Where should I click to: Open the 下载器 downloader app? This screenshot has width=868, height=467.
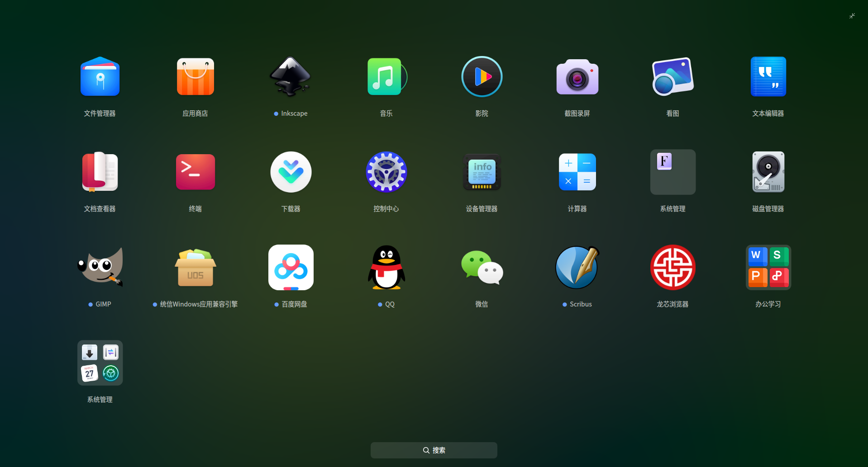coord(291,172)
